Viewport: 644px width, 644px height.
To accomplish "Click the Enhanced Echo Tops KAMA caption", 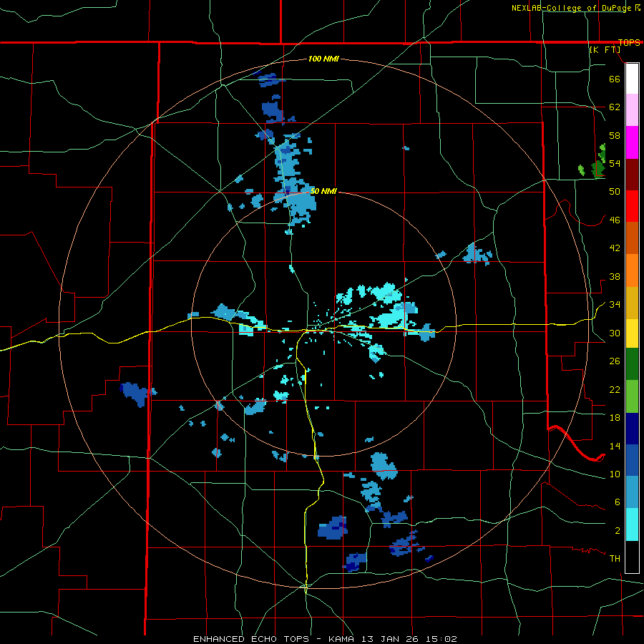I will (x=325, y=639).
